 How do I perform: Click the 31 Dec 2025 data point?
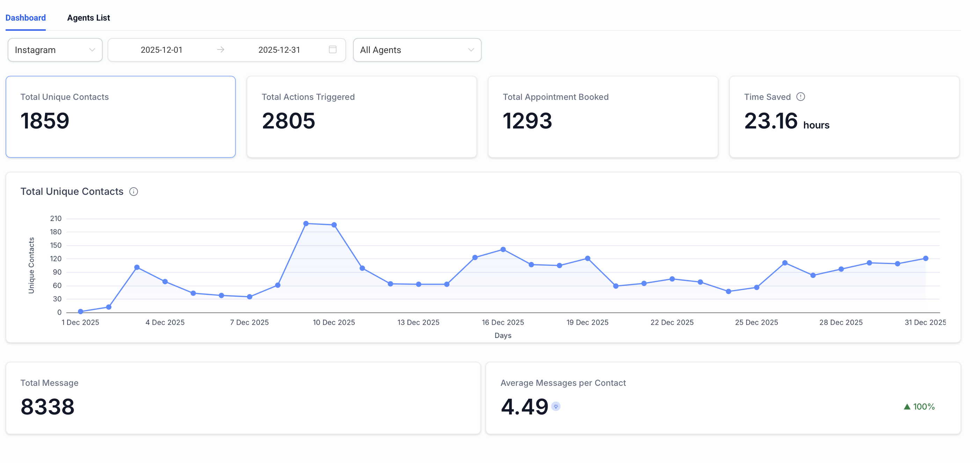926,258
